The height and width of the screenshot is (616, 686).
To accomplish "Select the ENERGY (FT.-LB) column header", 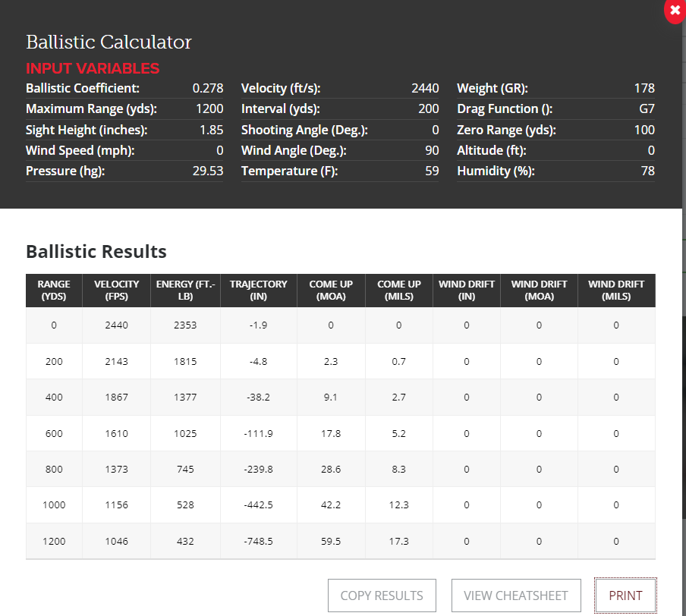I will pos(186,291).
